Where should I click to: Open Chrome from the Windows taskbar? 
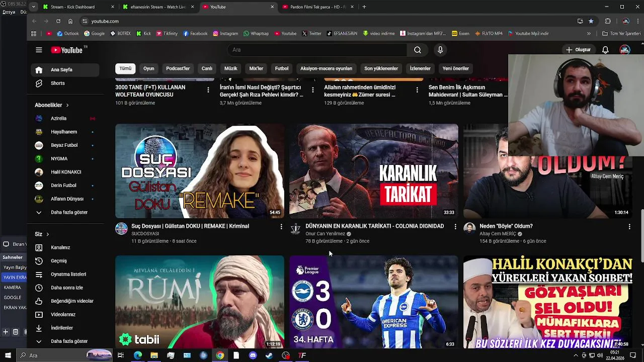click(220, 355)
